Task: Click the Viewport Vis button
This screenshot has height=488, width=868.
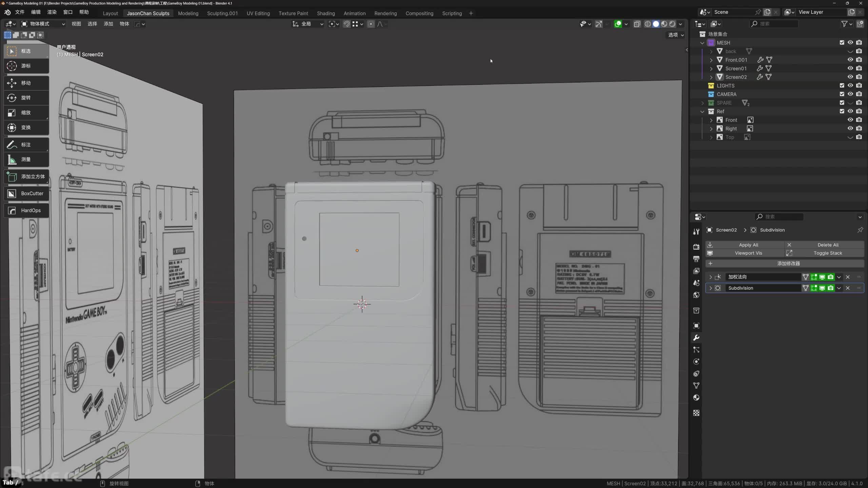Action: coord(745,253)
